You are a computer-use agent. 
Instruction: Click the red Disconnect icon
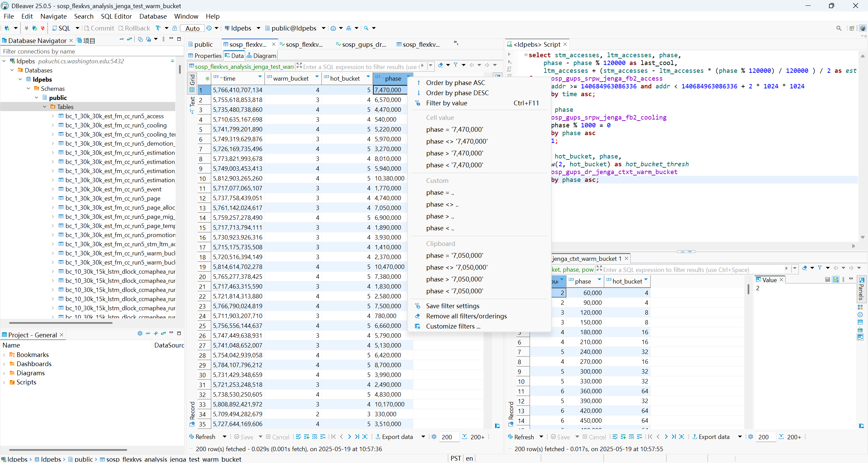coord(42,28)
